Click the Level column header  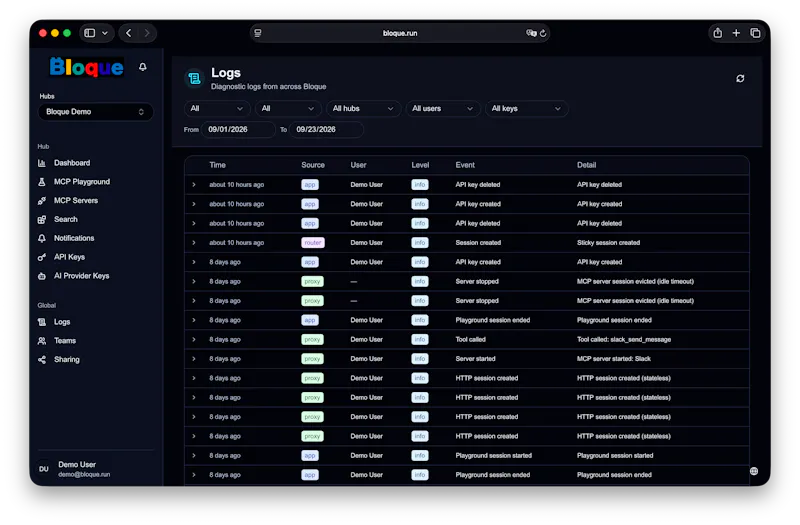(420, 165)
